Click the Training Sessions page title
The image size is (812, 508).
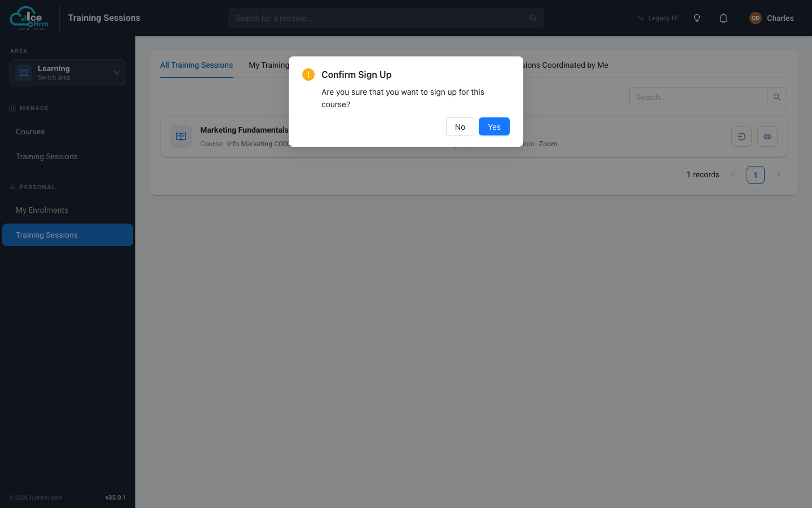[x=104, y=18]
